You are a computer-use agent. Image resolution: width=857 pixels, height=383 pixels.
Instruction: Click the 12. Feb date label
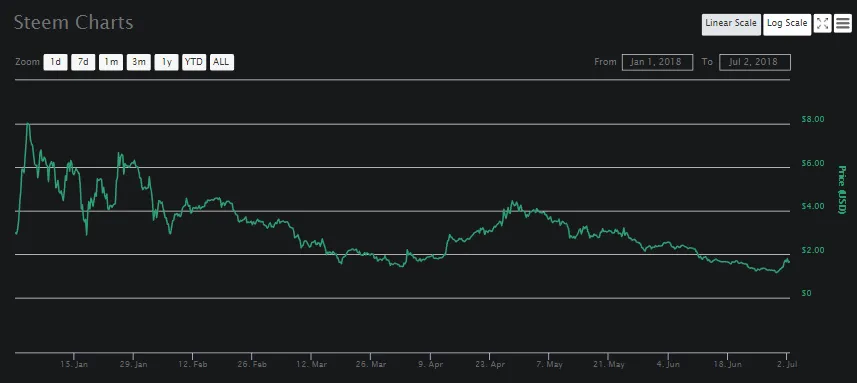point(193,364)
